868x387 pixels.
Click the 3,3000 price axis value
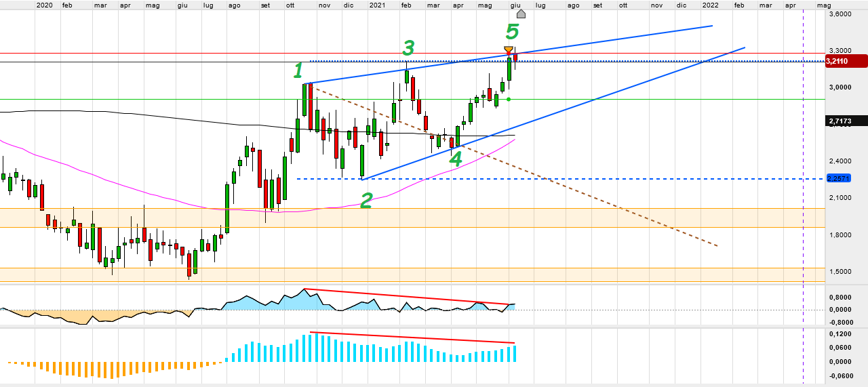click(x=841, y=50)
